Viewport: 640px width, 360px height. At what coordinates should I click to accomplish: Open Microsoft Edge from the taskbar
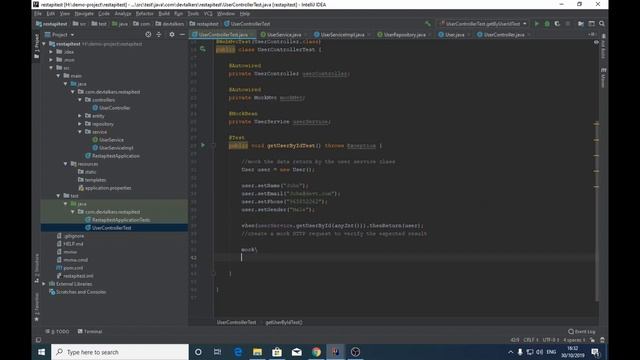click(238, 352)
